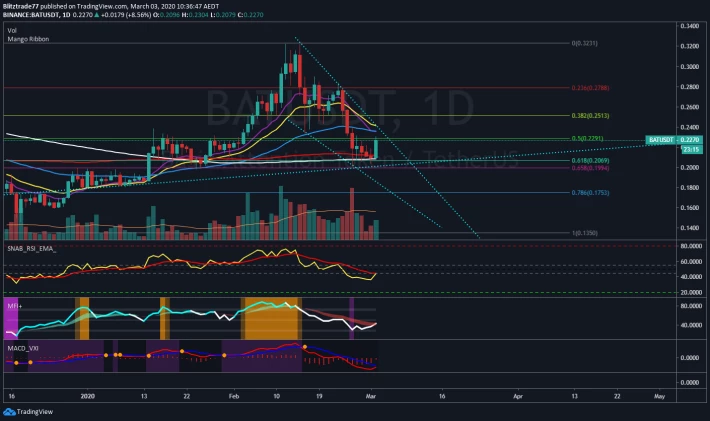The width and height of the screenshot is (710, 421).
Task: Click the 0.236(0.2788) Fibonacci level label
Action: (x=590, y=88)
